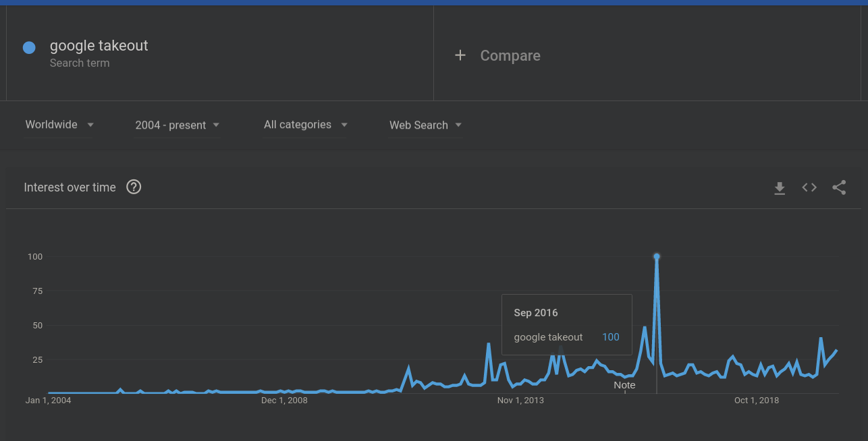Click the Search term subtitle
This screenshot has width=868, height=441.
tap(80, 63)
